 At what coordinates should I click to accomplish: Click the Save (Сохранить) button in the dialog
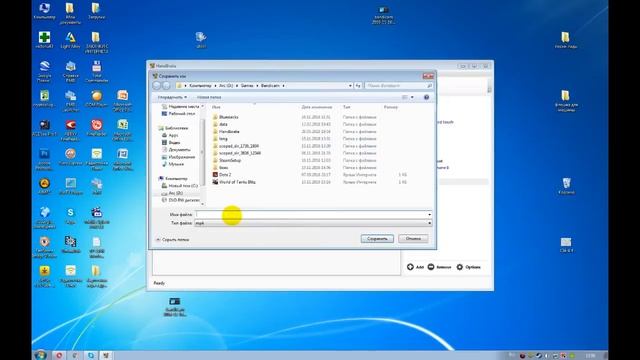pos(377,239)
